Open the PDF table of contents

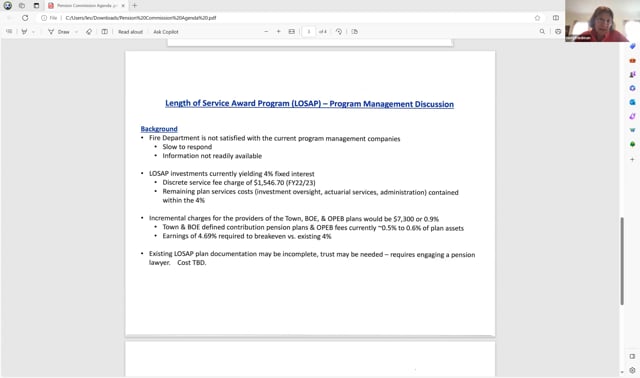[x=9, y=31]
